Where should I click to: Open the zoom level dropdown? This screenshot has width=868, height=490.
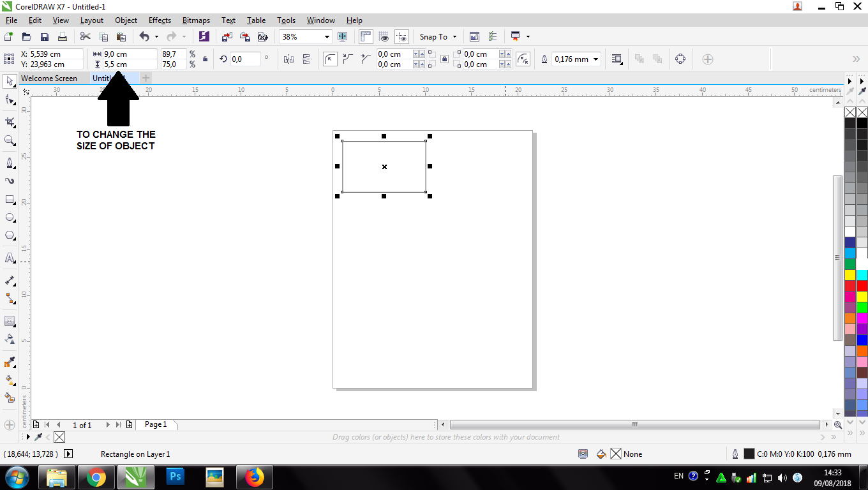pos(327,37)
